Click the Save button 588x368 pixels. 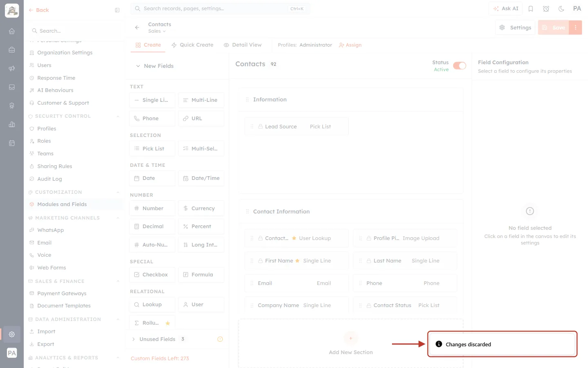554,27
